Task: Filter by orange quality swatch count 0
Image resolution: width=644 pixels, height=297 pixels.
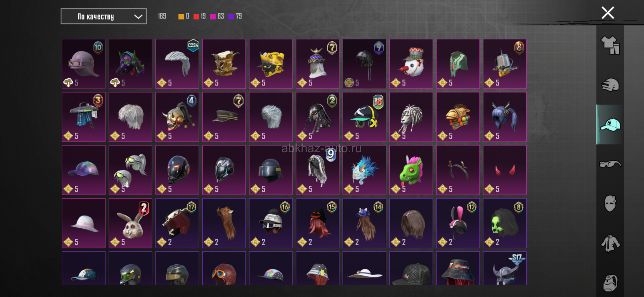Action: pos(184,16)
